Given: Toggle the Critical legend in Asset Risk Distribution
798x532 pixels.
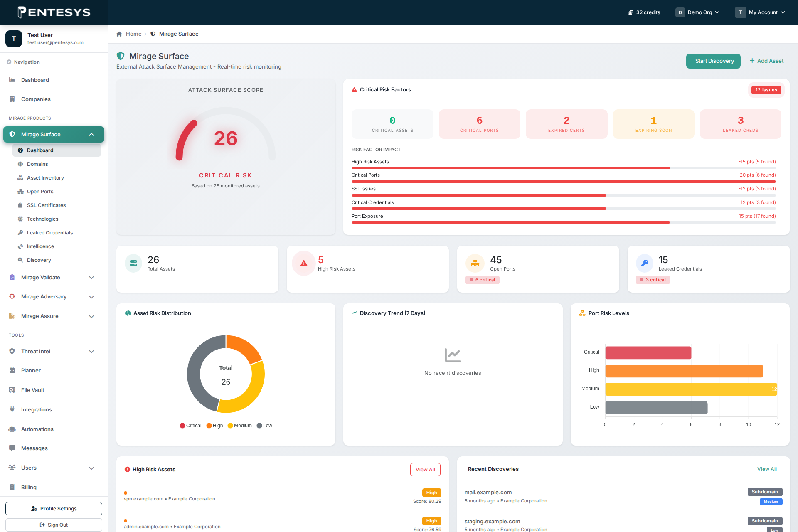Looking at the screenshot, I should tap(190, 426).
